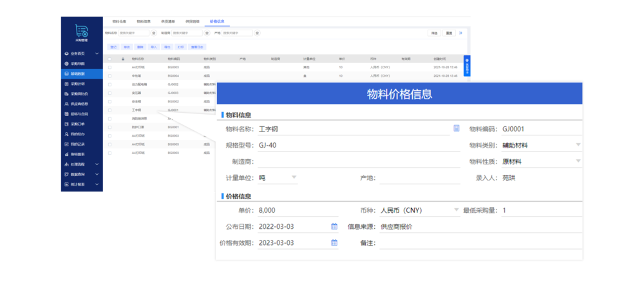Open 采购计划 icon in sidebar
This screenshot has width=644, height=283.
click(66, 84)
